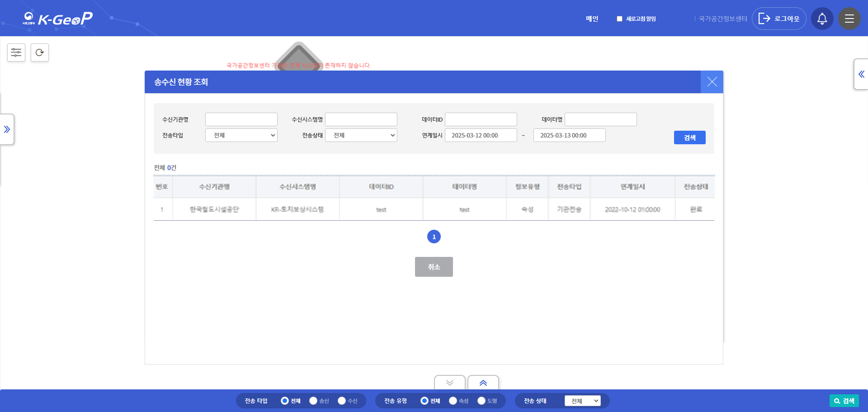
Task: Click the 수신기관명 input field
Action: click(x=241, y=119)
